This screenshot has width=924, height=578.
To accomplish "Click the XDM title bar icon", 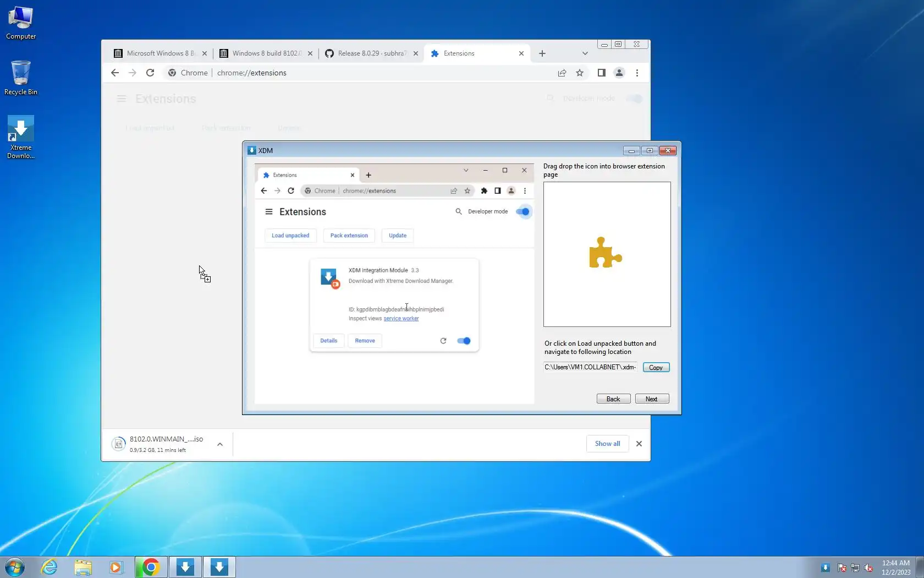I will [252, 150].
